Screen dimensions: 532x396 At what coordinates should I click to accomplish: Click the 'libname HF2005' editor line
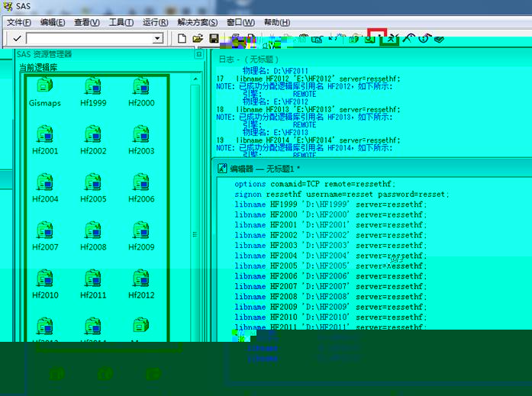330,266
